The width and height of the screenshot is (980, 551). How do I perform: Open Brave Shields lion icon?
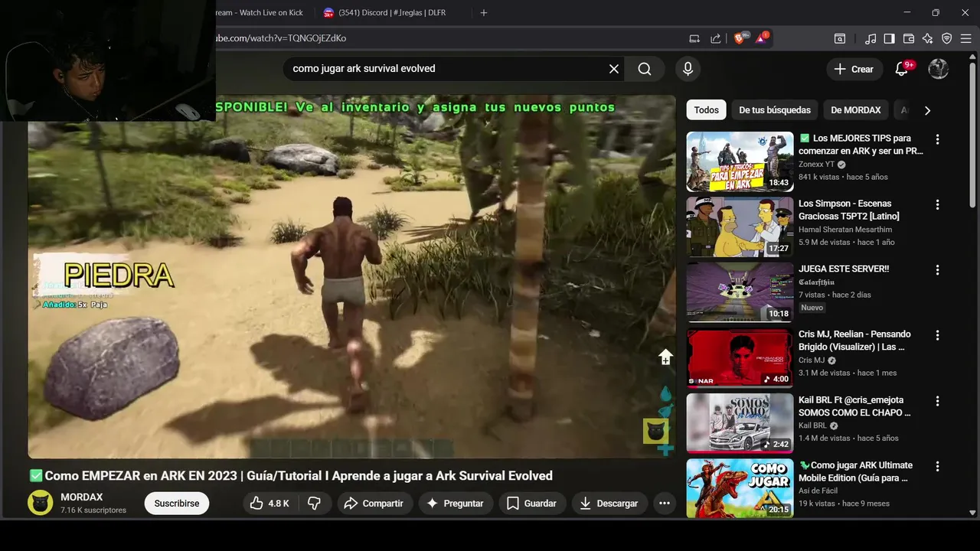point(740,38)
